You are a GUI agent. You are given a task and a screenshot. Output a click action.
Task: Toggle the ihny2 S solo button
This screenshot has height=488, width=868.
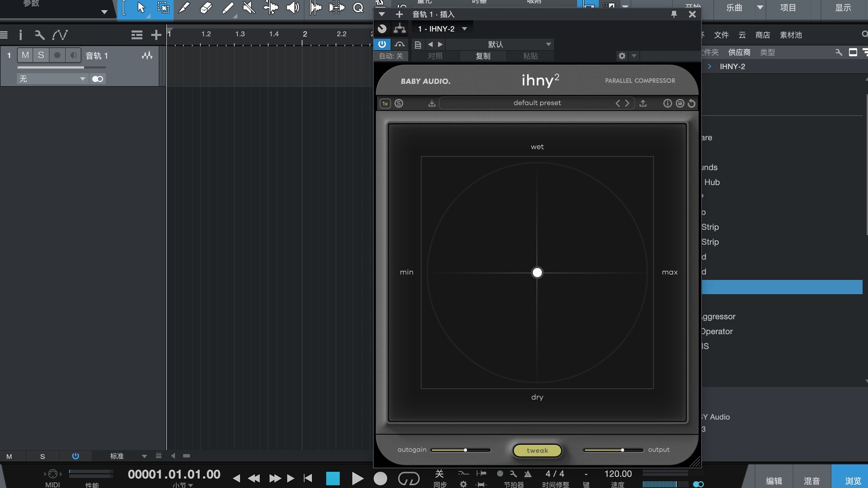point(399,103)
